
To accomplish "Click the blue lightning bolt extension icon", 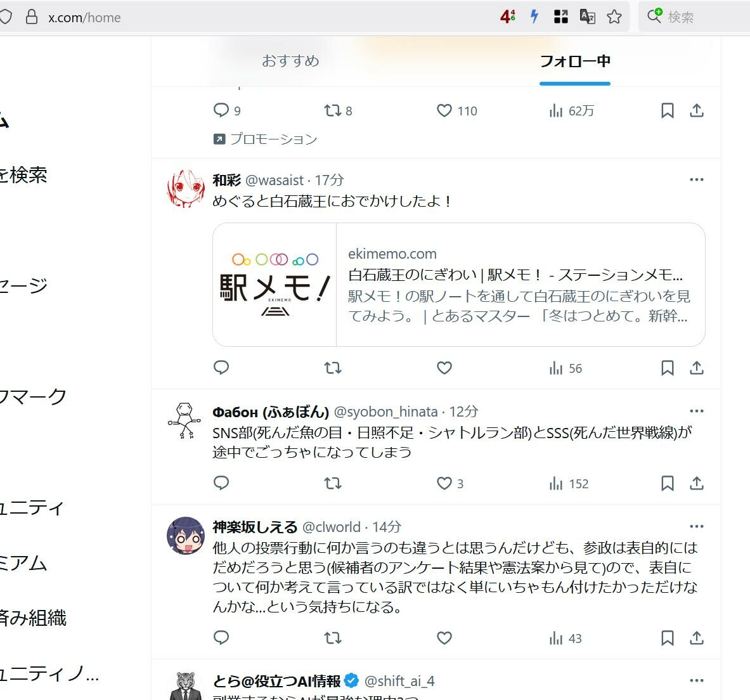I will [534, 16].
